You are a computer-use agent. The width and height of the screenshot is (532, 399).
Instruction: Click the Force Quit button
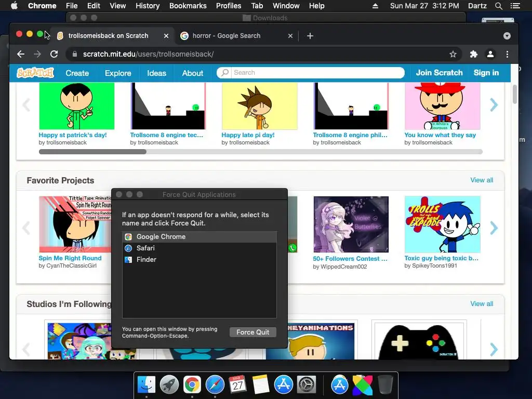click(x=253, y=332)
